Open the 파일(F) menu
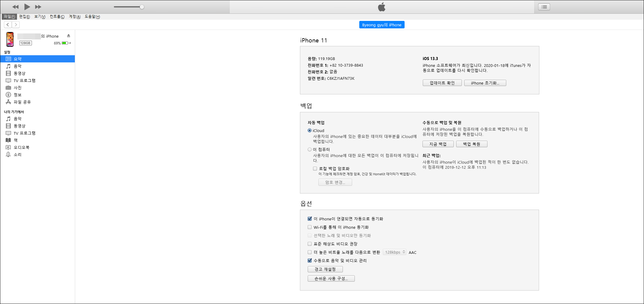644x304 pixels. pos(9,17)
